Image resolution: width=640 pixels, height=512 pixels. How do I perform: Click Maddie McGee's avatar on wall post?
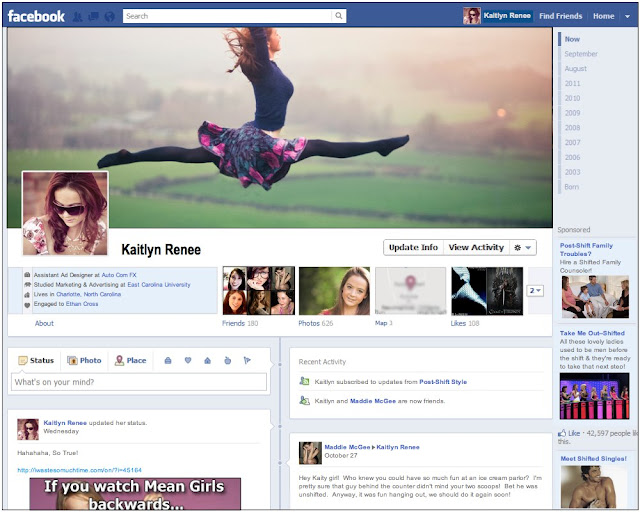pos(310,453)
